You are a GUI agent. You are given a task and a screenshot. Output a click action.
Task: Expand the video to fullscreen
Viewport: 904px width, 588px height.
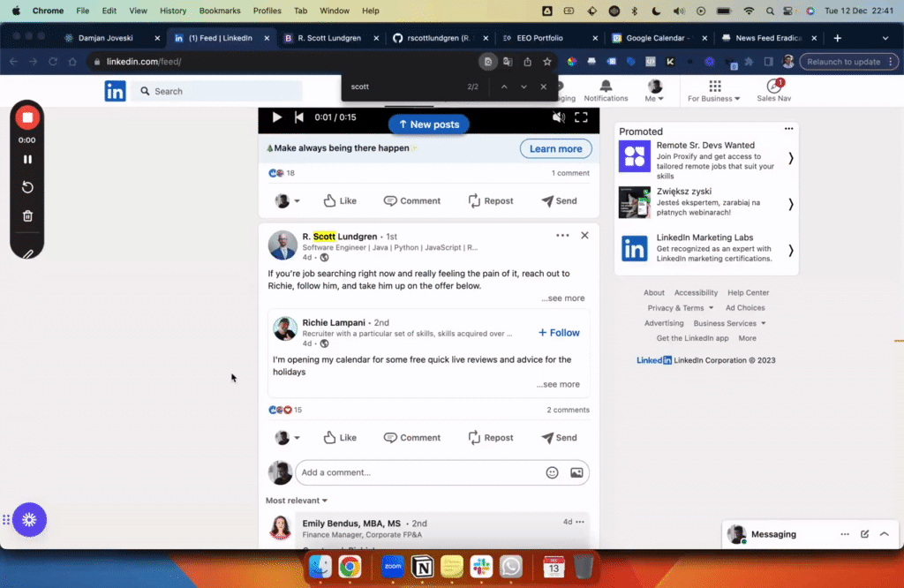coord(581,117)
